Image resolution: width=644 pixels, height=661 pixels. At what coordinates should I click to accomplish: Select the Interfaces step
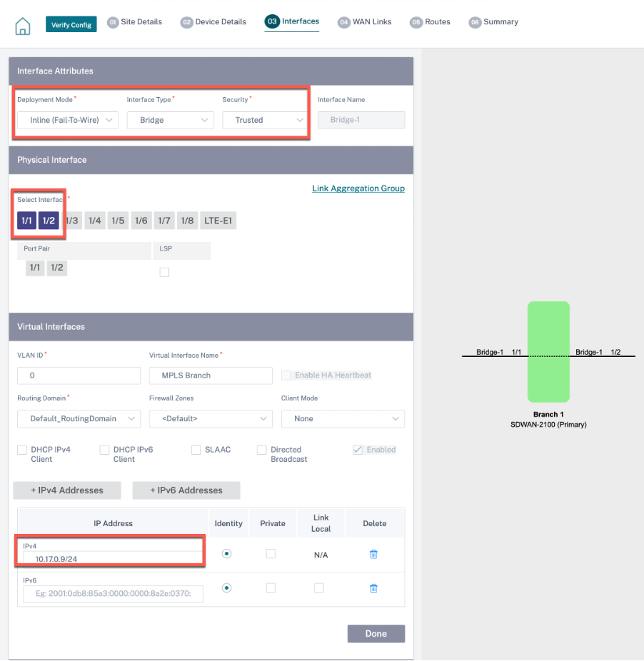point(292,21)
